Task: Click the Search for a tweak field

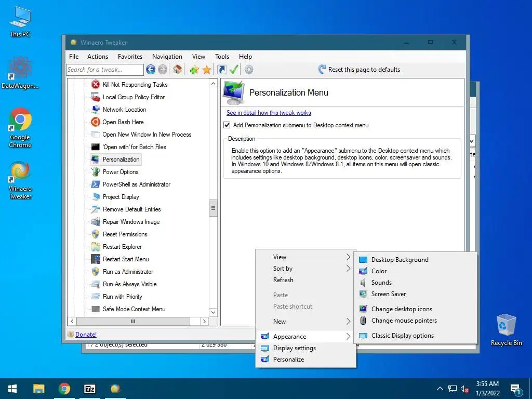Action: tap(105, 70)
